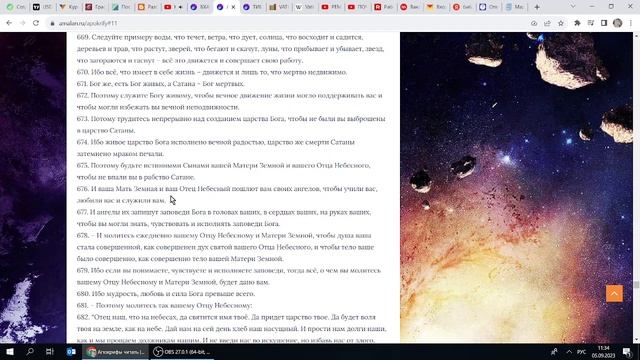Click verse 672 text
Screen dimensions: 640x360
tap(230, 101)
